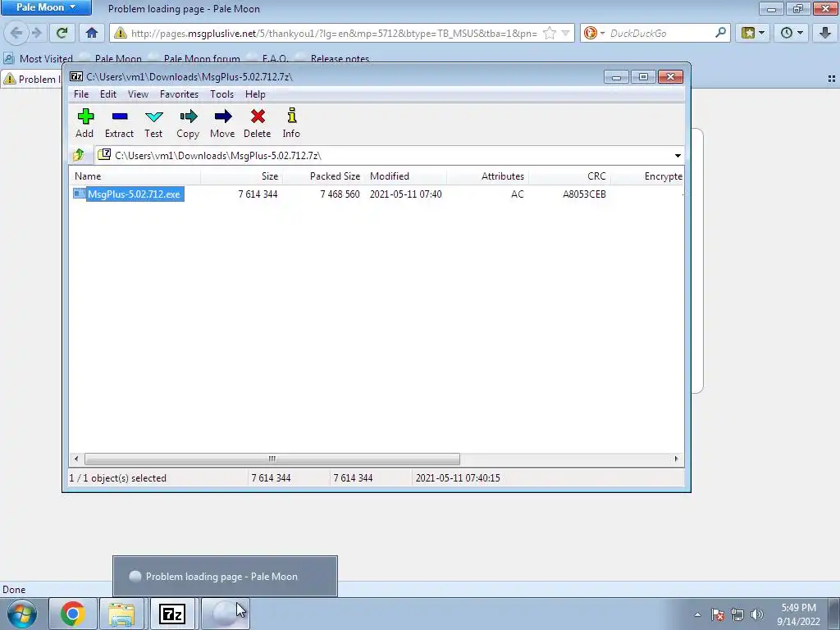The width and height of the screenshot is (840, 630).
Task: Open the Action Center flag icon
Action: coord(718,614)
